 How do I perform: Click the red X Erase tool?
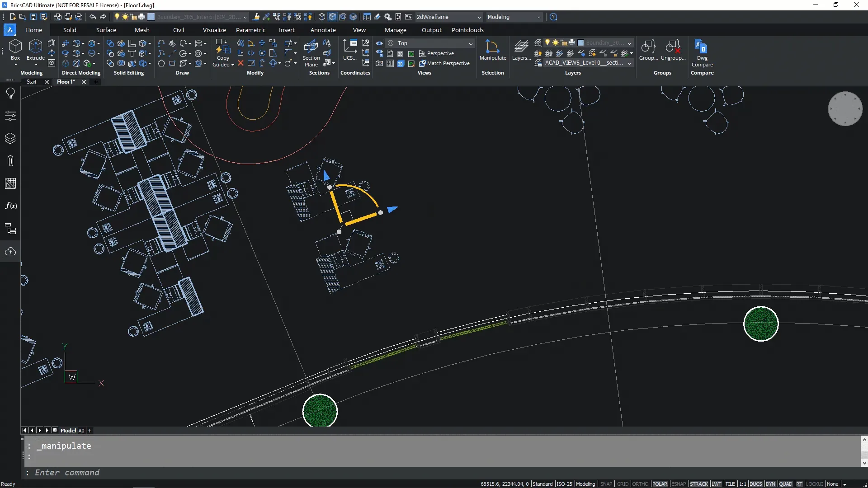[x=241, y=63]
